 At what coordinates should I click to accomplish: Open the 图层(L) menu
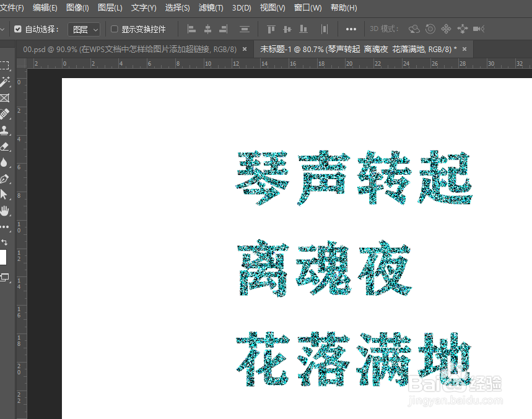tap(110, 7)
